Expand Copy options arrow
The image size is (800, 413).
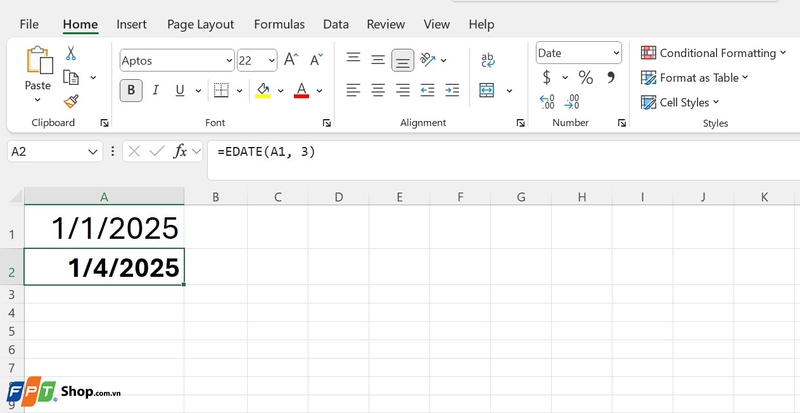[x=93, y=78]
